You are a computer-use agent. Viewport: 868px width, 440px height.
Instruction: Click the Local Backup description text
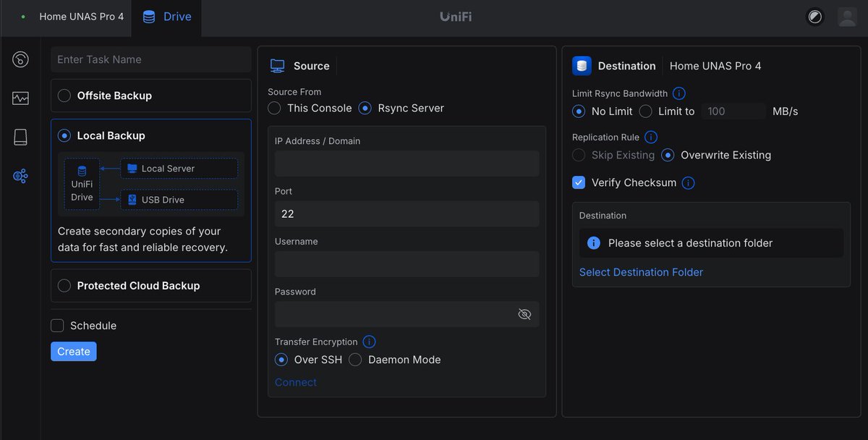click(142, 240)
